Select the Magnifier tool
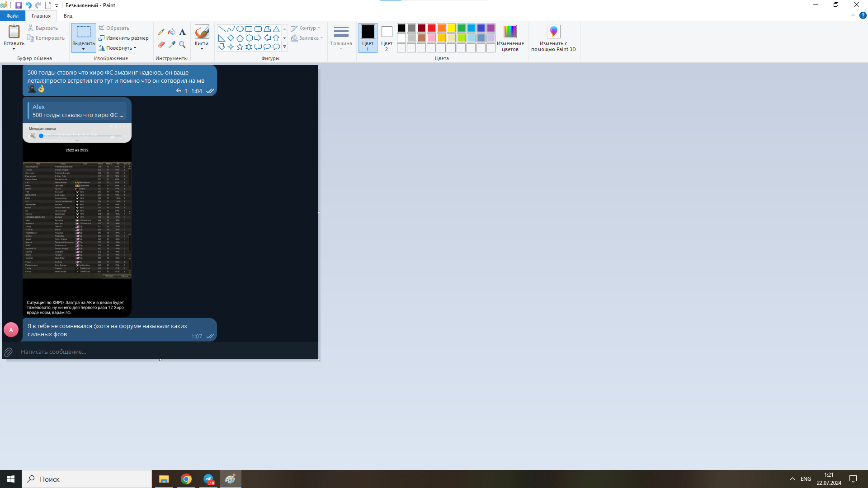 point(182,45)
